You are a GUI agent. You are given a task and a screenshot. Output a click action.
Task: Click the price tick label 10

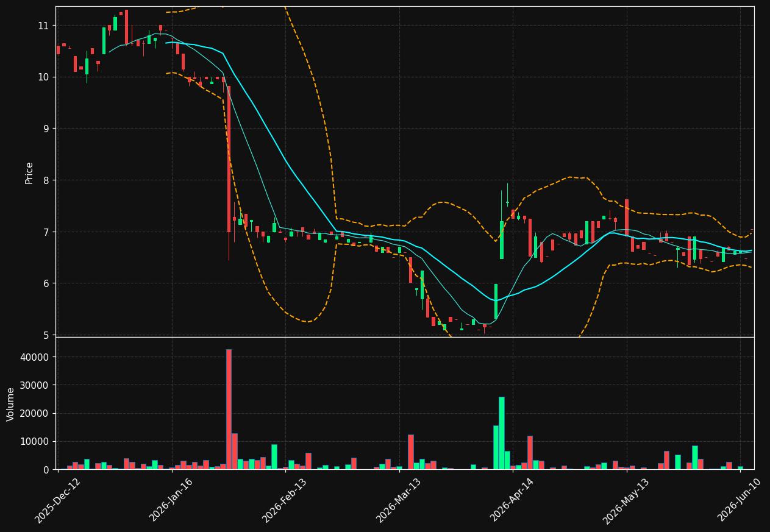click(x=43, y=77)
